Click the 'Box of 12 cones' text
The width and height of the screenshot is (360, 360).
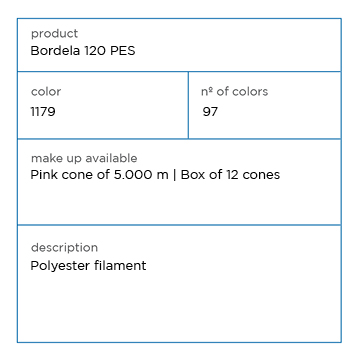click(230, 175)
